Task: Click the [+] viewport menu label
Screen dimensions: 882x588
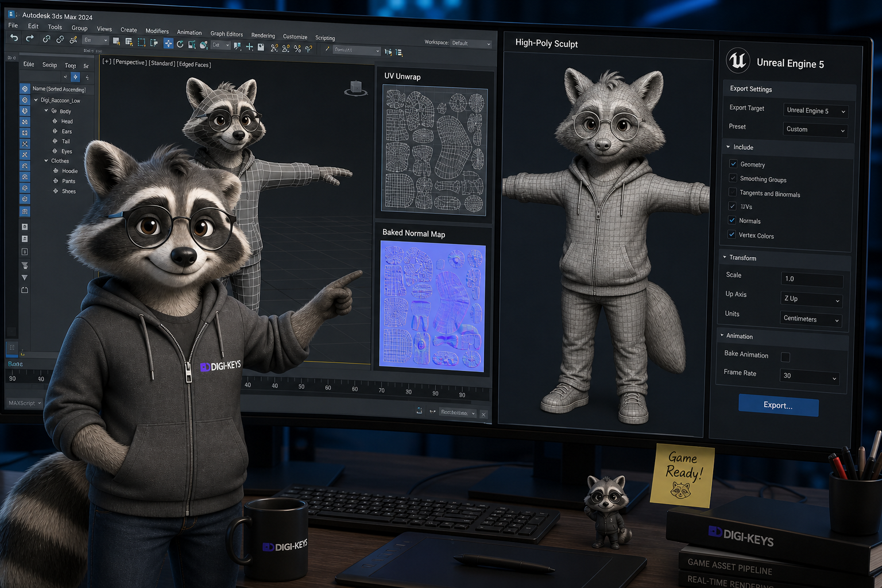Action: pyautogui.click(x=107, y=61)
